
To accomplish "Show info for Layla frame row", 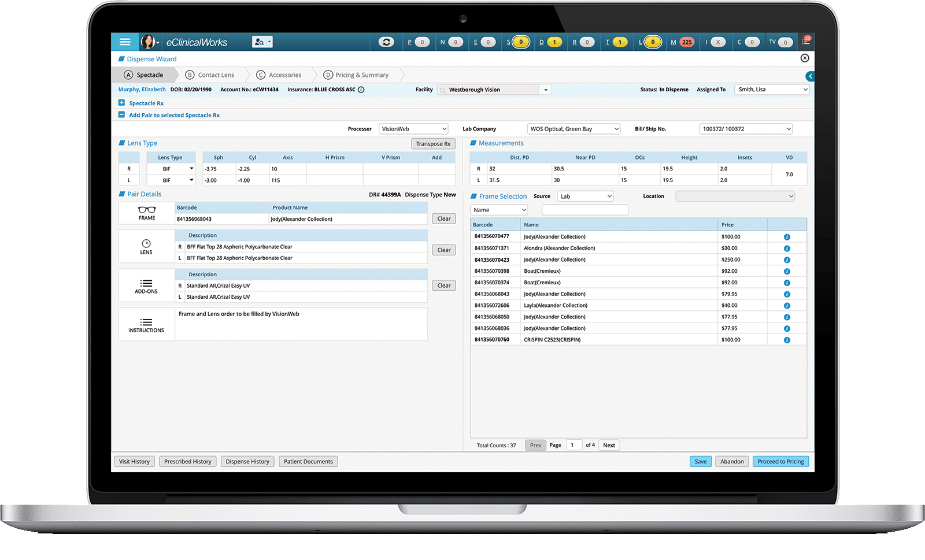I will click(787, 306).
